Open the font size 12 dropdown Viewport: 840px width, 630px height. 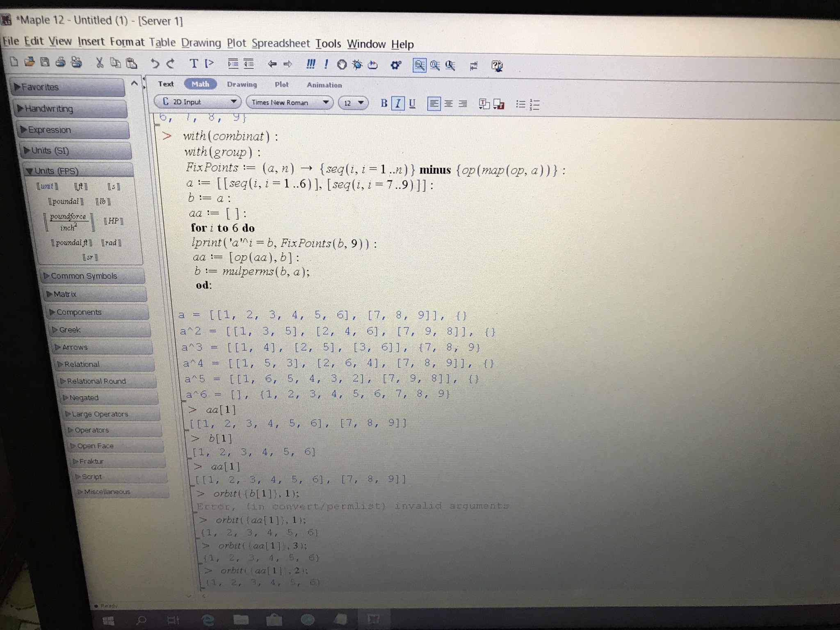coord(353,103)
